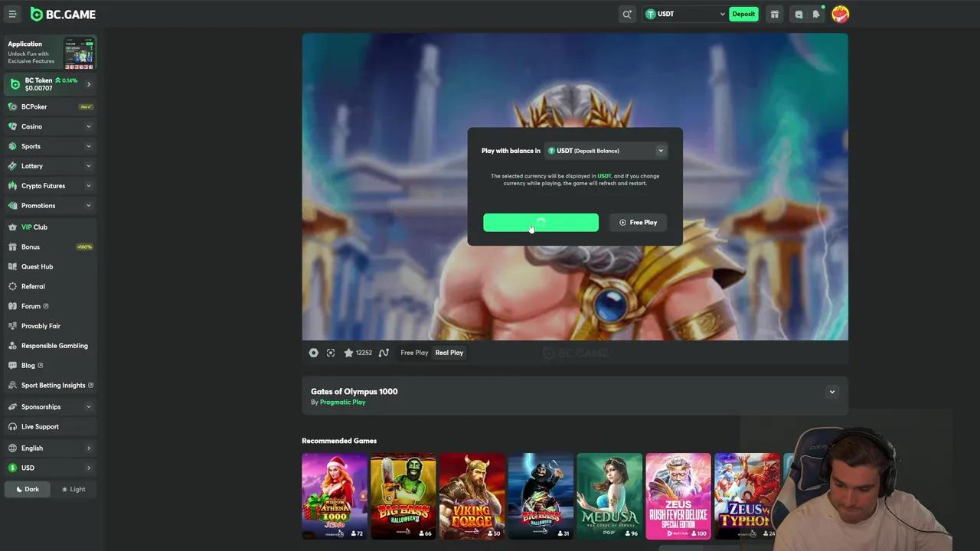Viewport: 980px width, 551px height.
Task: Favorite the game using the star icon
Action: (348, 352)
